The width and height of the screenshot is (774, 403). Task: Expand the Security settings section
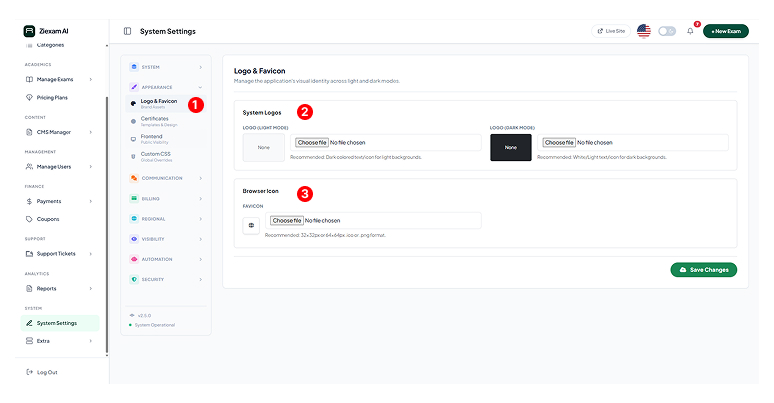[x=165, y=279]
